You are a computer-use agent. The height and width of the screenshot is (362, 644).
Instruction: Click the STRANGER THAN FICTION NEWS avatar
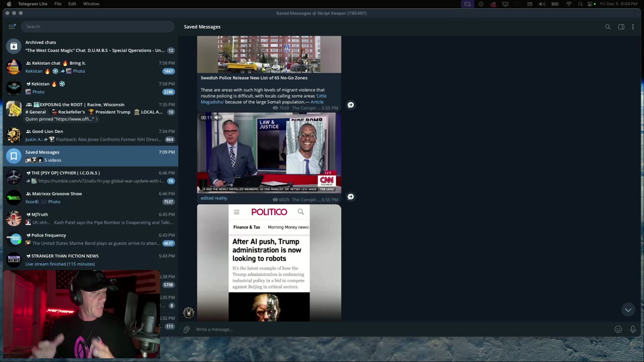[x=14, y=260]
